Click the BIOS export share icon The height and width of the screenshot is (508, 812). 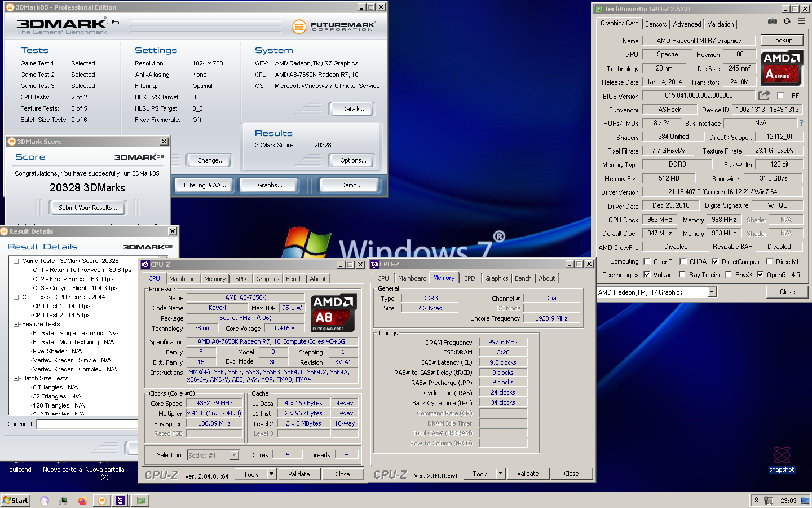(764, 95)
